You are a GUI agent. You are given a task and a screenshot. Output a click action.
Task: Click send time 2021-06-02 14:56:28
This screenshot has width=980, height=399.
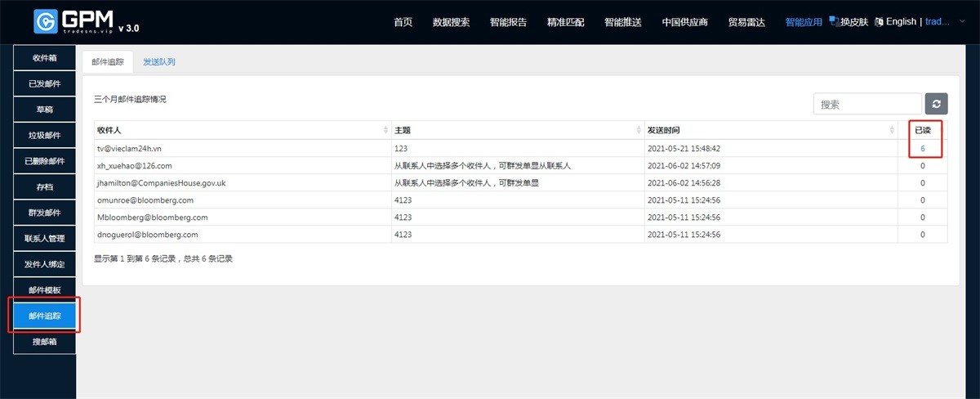click(684, 182)
